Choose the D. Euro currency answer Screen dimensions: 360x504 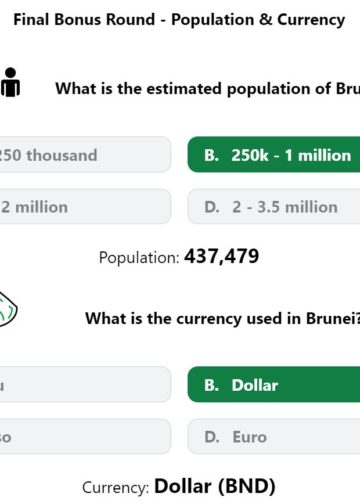(x=274, y=436)
